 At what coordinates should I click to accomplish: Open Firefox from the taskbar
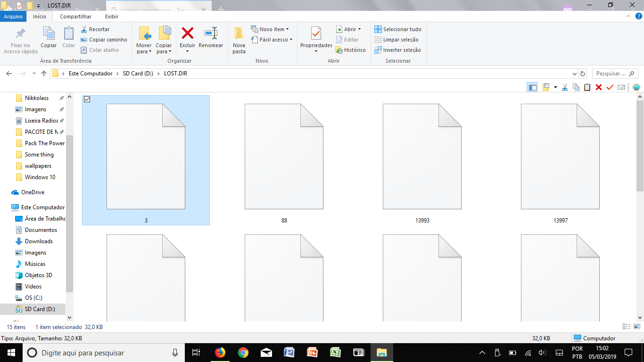pyautogui.click(x=220, y=353)
